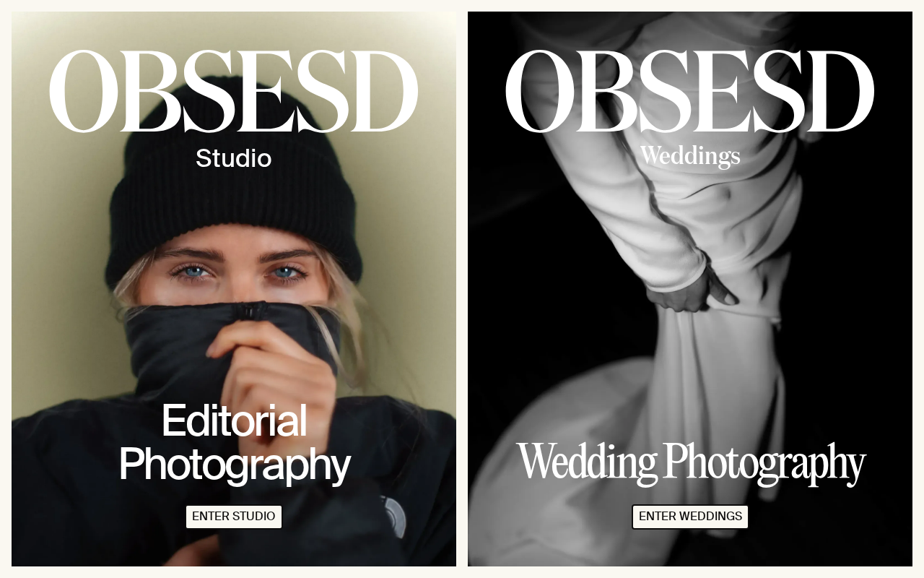Open the Studio subtitle label

click(x=234, y=158)
